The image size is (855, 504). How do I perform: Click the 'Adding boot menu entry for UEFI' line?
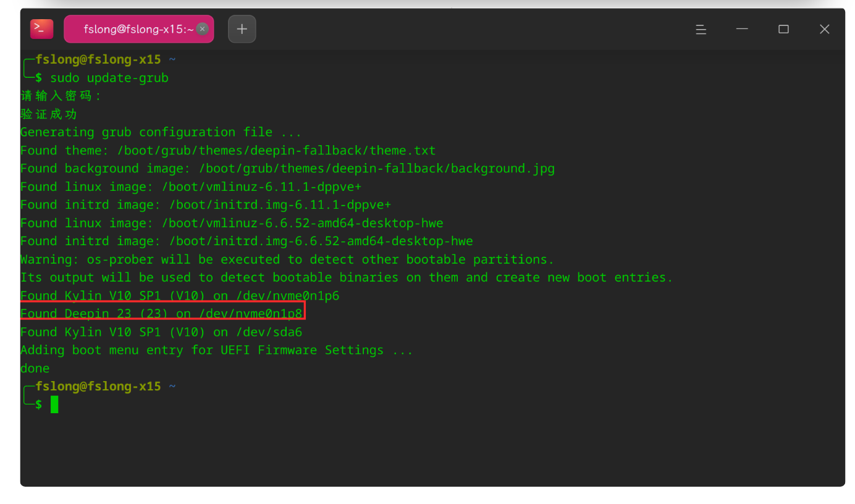tap(216, 350)
